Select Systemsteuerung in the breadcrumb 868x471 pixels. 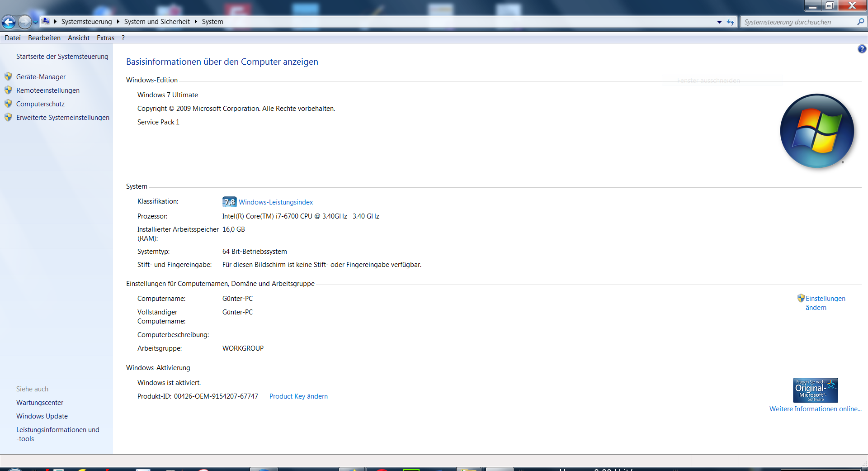86,21
